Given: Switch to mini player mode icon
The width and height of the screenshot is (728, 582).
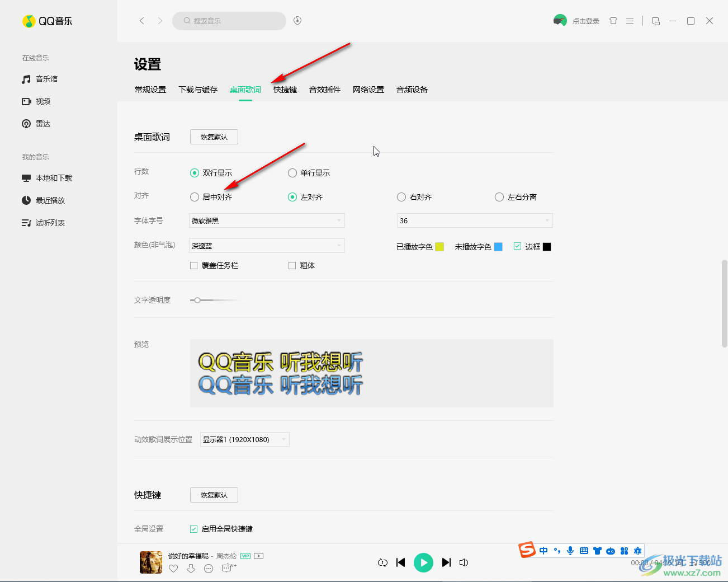Looking at the screenshot, I should click(656, 21).
